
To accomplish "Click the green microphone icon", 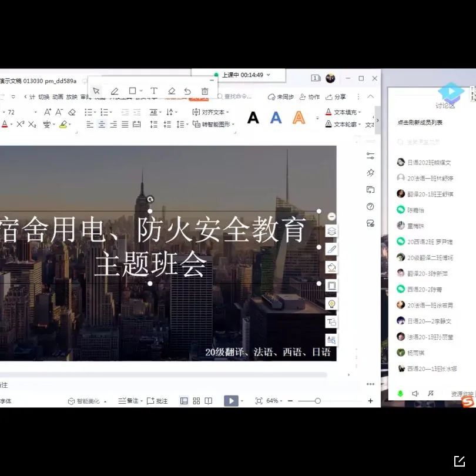I will [x=400, y=393].
